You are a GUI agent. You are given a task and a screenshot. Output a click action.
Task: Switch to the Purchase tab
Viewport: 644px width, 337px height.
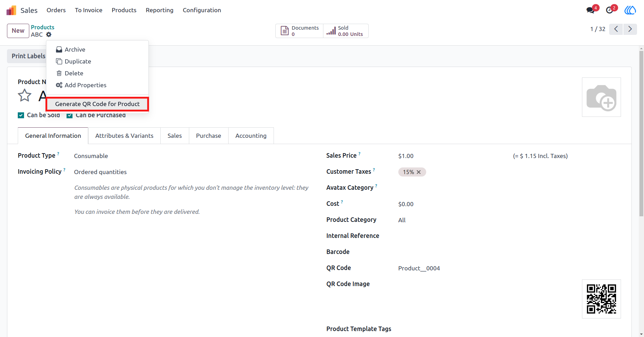tap(208, 136)
